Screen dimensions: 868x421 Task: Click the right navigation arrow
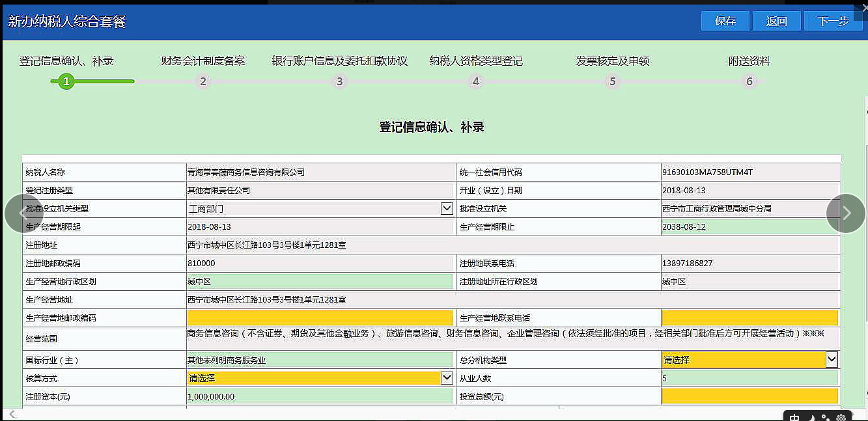pyautogui.click(x=845, y=213)
